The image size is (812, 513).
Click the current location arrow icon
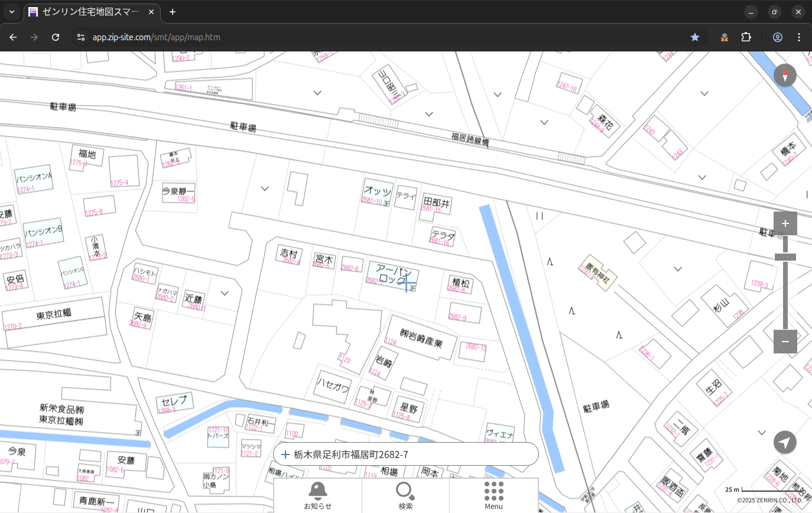[785, 443]
